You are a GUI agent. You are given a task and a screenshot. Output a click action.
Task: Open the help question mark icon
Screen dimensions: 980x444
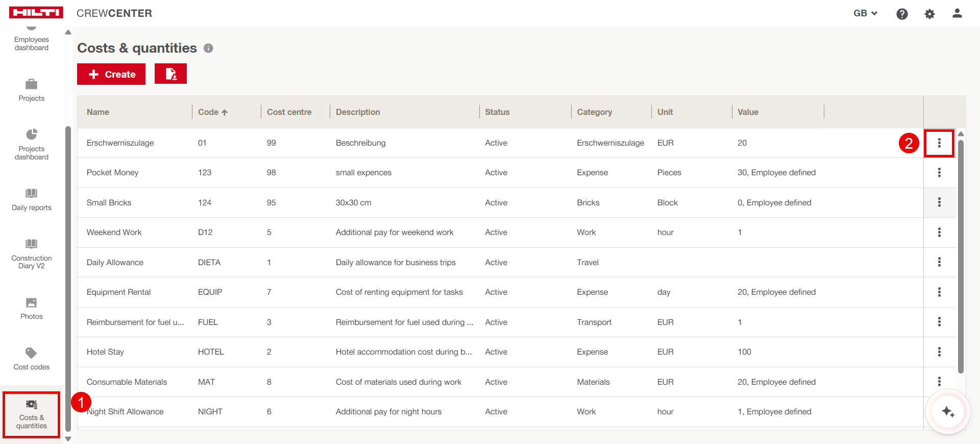tap(902, 14)
